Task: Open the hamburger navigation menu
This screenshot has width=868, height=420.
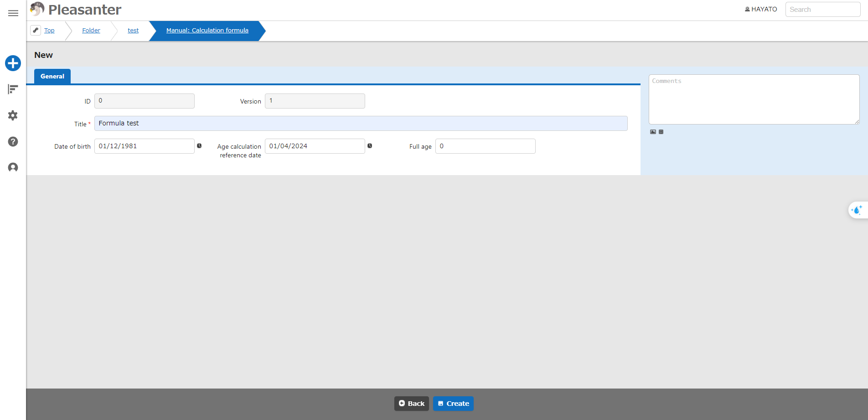Action: (x=13, y=13)
